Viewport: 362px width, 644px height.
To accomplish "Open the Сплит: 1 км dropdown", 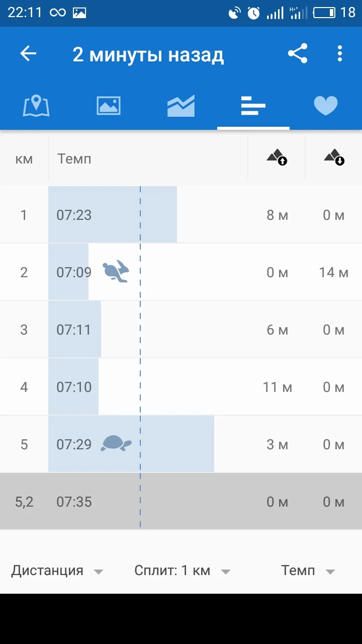I will click(x=182, y=571).
